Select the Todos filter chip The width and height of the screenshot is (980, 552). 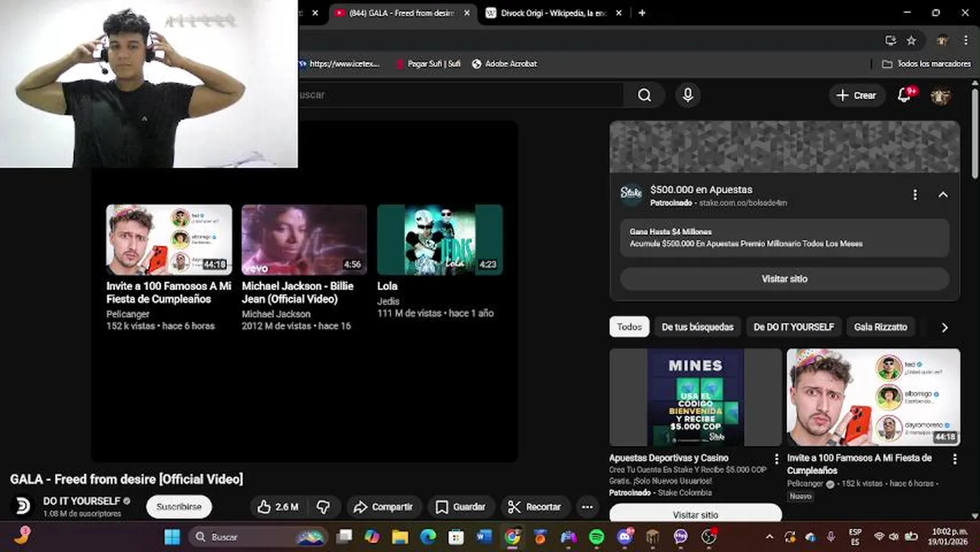[x=630, y=327]
